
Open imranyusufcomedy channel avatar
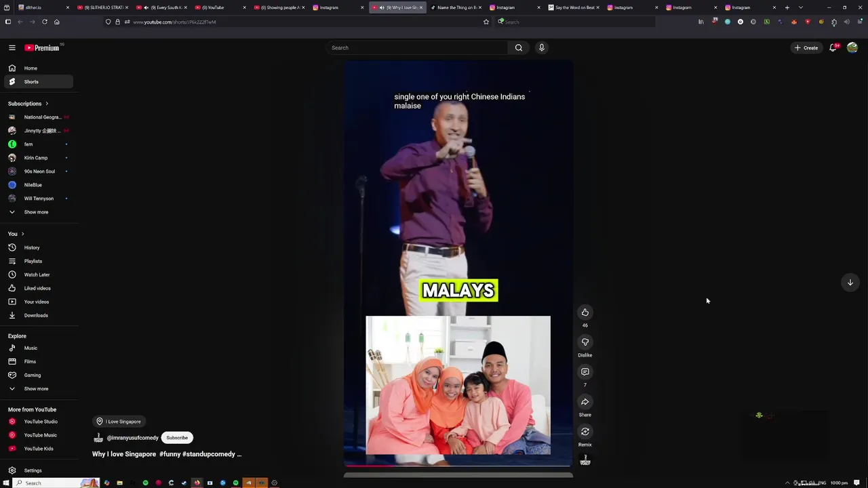tap(98, 438)
